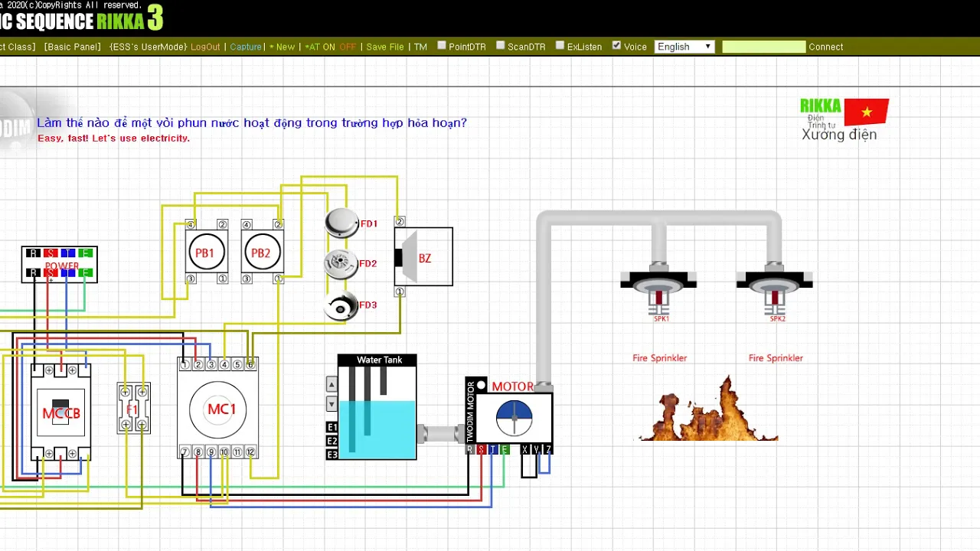Click Save File
The width and height of the screenshot is (980, 551).
click(x=385, y=47)
